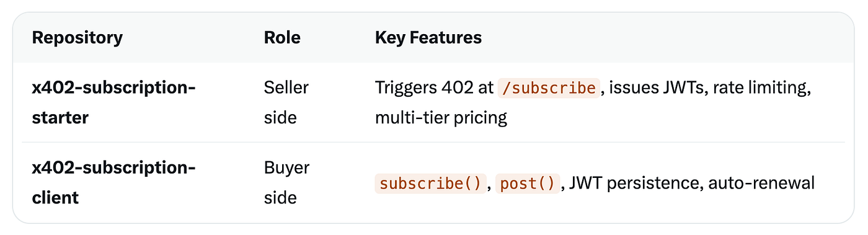The image size is (868, 235).
Task: Click the word "Buyer" in Role column
Action: [x=286, y=168]
